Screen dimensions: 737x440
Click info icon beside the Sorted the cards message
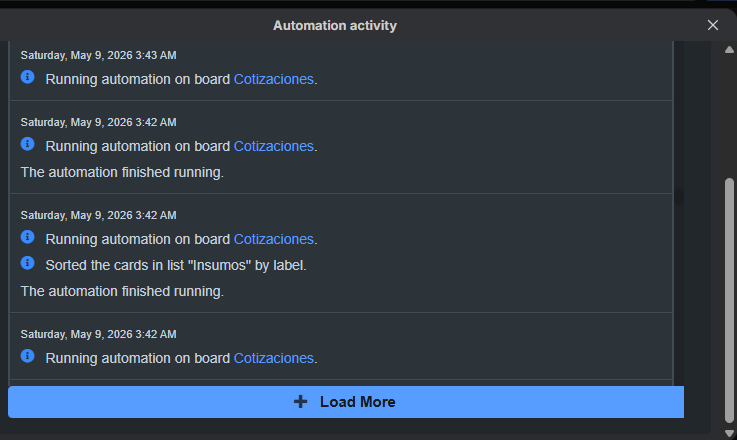[27, 263]
